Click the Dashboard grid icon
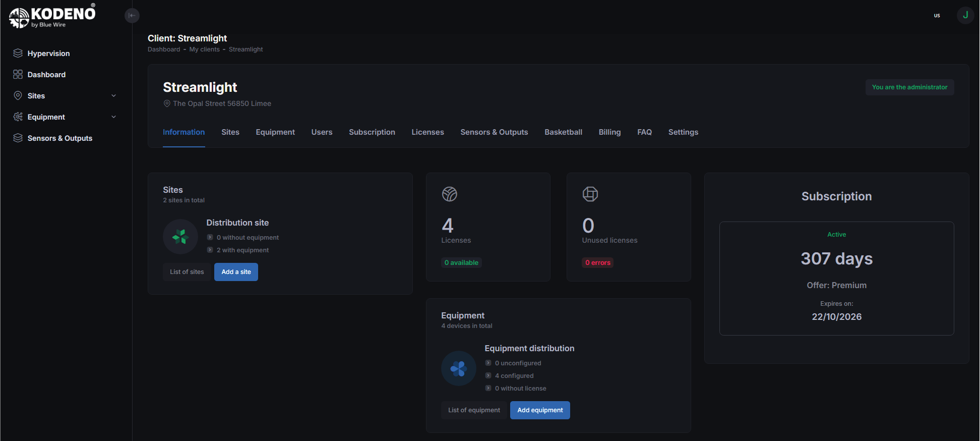Screen dimensions: 980x441 pyautogui.click(x=18, y=75)
